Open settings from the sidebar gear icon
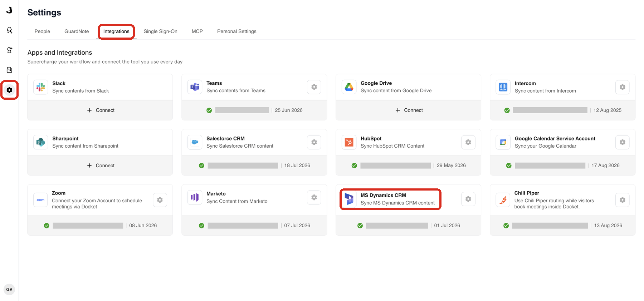 [9, 90]
